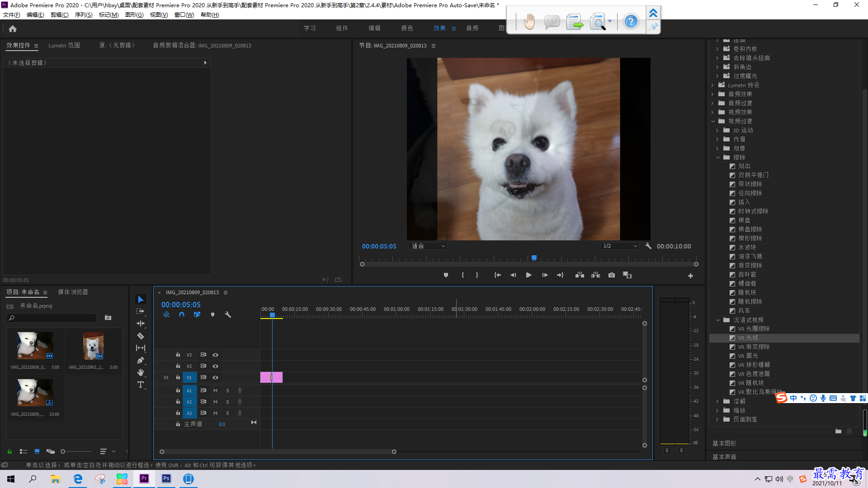Image resolution: width=868 pixels, height=488 pixels.
Task: Open playback resolution dropdown 1/2
Action: click(620, 246)
